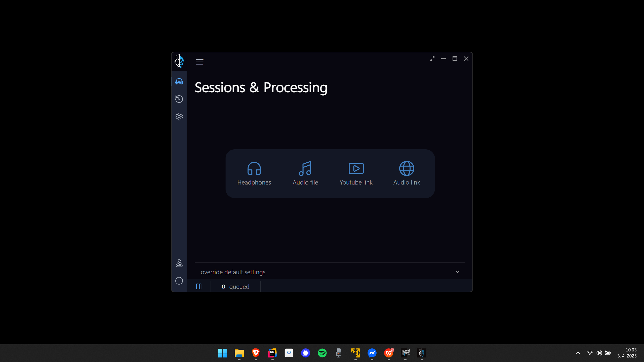644x362 pixels.
Task: Maximize the application window
Action: click(x=455, y=59)
